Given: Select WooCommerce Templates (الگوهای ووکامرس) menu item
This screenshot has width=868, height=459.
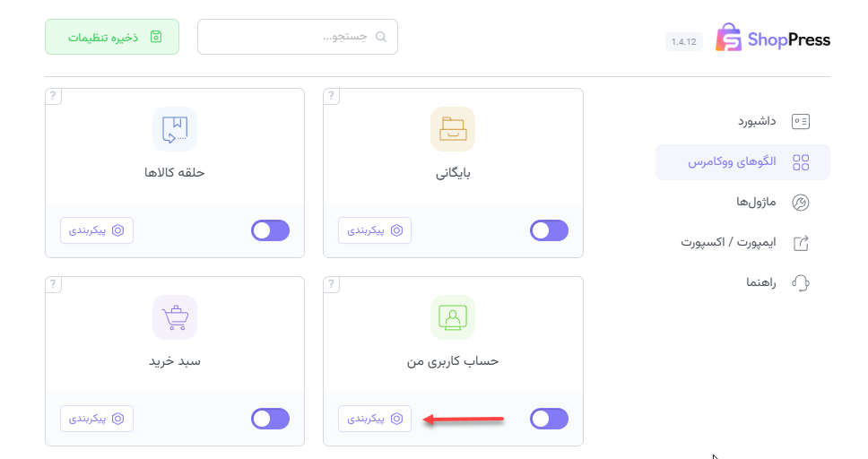Looking at the screenshot, I should tap(744, 162).
